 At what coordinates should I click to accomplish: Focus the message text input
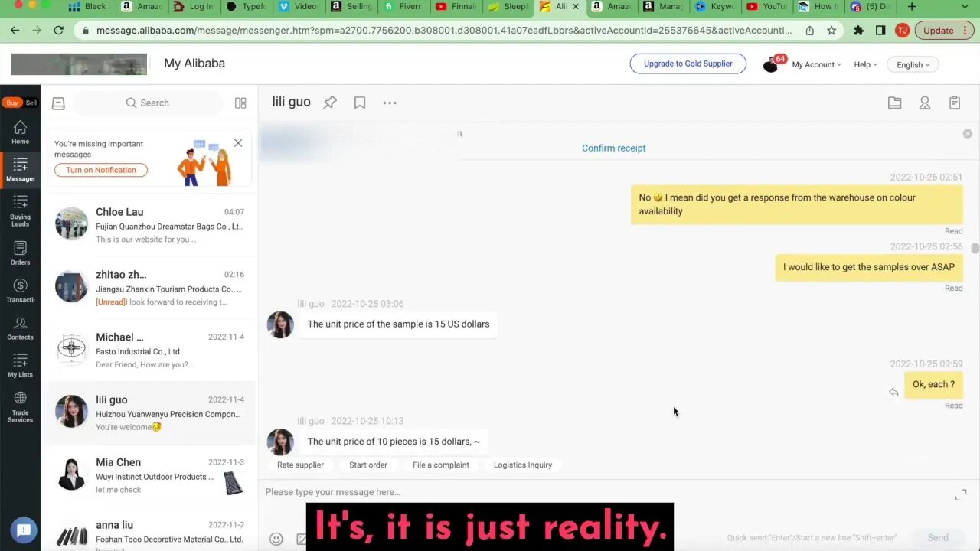click(x=605, y=492)
